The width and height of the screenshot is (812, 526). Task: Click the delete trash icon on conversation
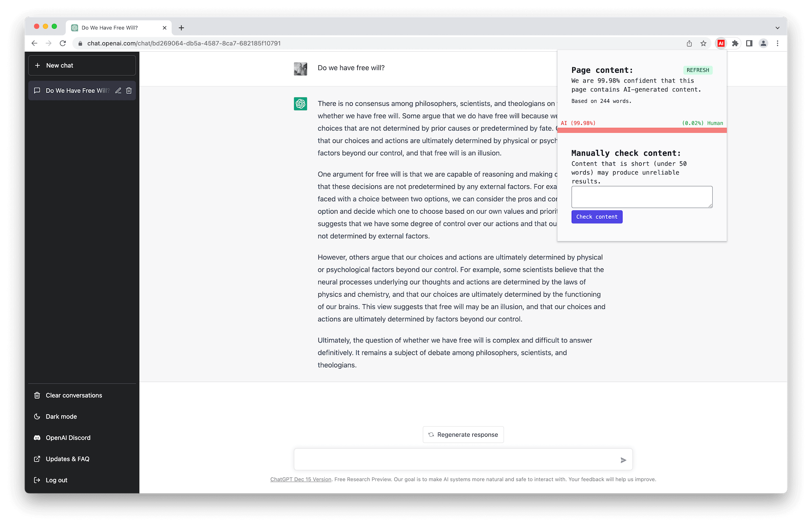tap(129, 91)
